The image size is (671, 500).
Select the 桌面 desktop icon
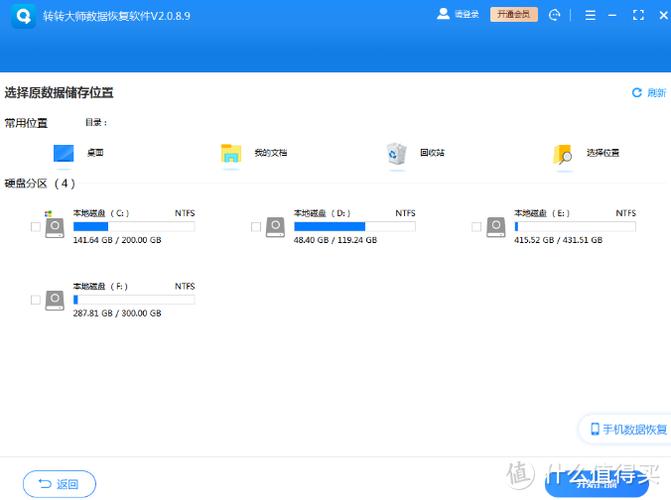(x=63, y=153)
